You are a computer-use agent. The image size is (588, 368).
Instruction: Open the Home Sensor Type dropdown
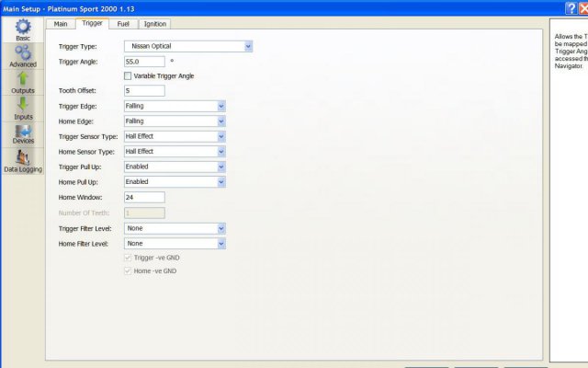221,152
